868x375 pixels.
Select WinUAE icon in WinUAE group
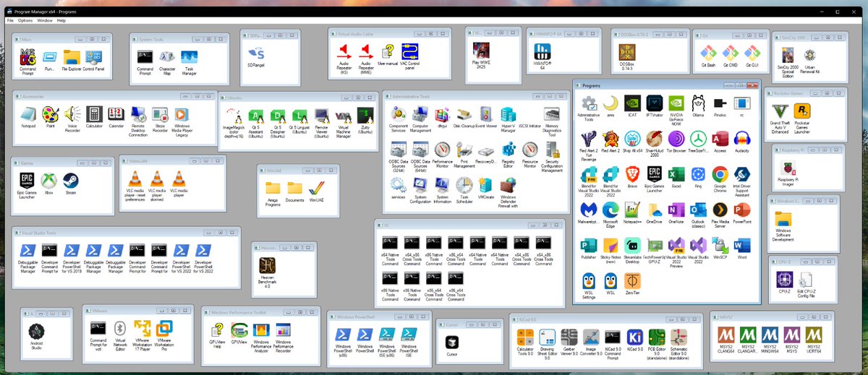click(x=317, y=188)
